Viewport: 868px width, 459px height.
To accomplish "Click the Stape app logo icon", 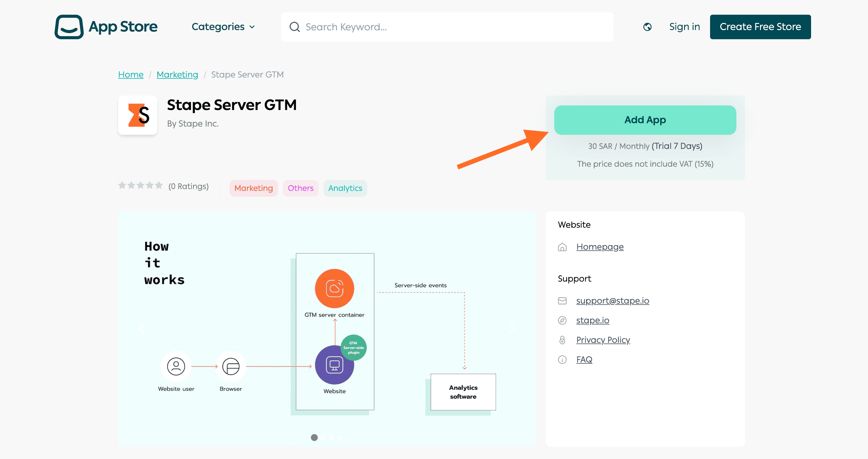I will [138, 115].
